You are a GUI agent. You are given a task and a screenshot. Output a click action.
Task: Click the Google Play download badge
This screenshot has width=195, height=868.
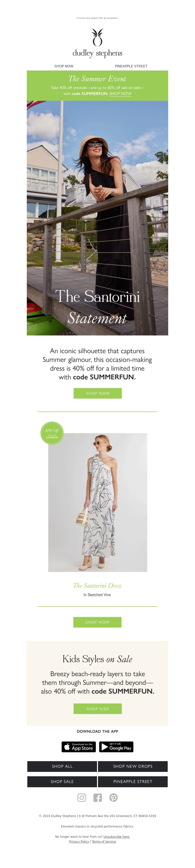pyautogui.click(x=116, y=747)
